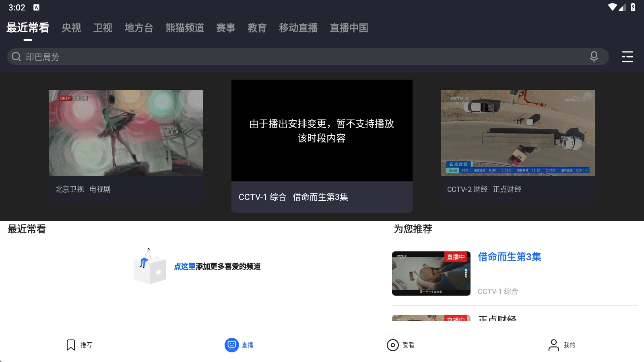This screenshot has width=644, height=362.
Task: Open the 我的 profile icon
Action: point(554,345)
